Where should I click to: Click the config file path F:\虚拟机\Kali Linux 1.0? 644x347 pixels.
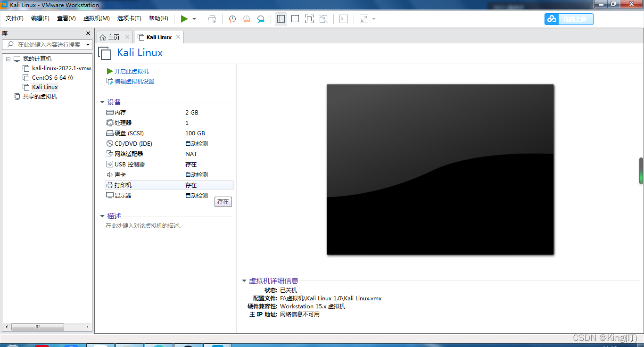pyautogui.click(x=330, y=298)
